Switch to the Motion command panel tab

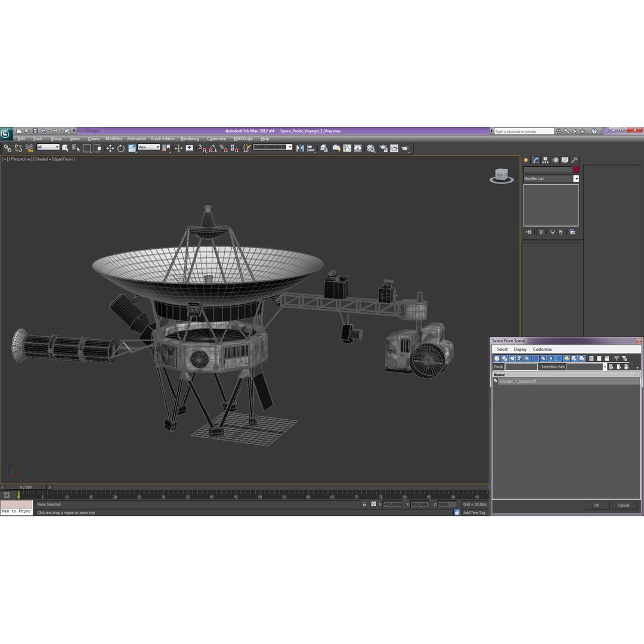tap(555, 160)
